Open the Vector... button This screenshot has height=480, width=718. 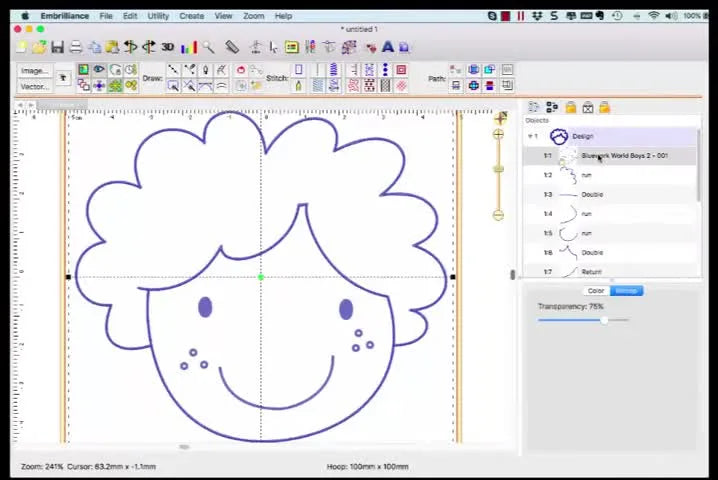[34, 86]
